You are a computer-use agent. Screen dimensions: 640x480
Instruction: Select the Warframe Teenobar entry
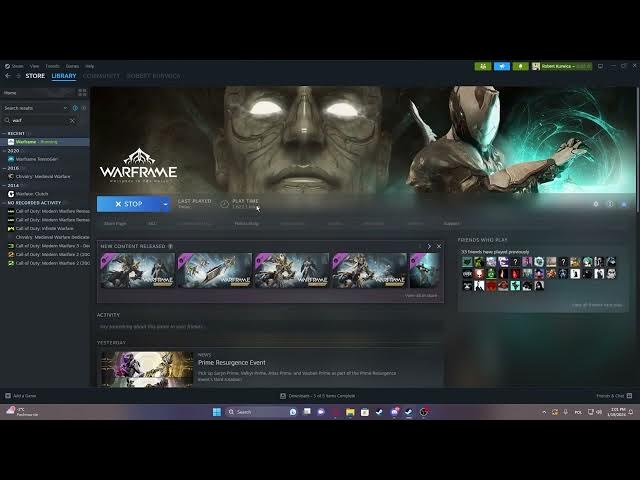tap(45, 159)
